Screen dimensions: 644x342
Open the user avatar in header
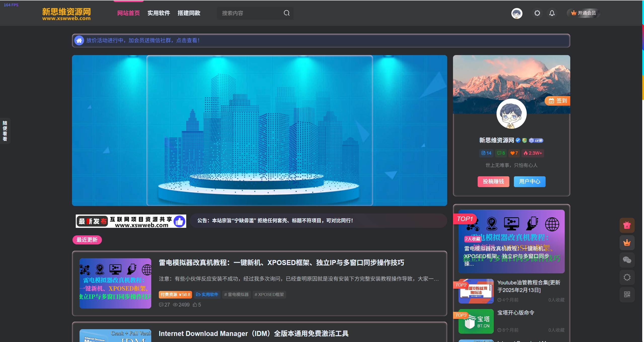click(517, 13)
